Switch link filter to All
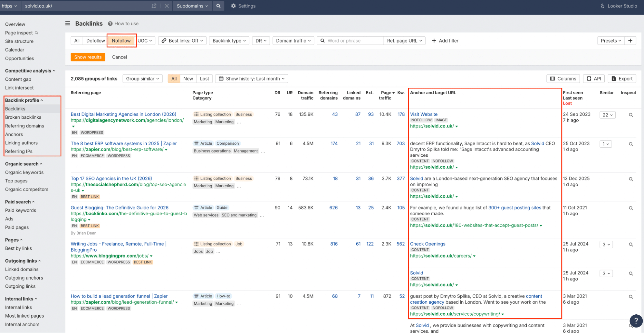Image resolution: width=644 pixels, height=333 pixels. click(77, 41)
